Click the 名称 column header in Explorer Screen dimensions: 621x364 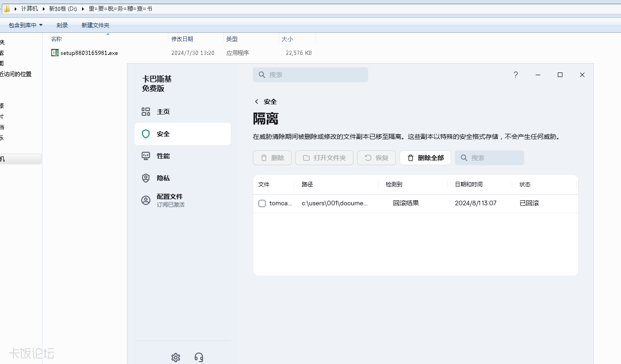pyautogui.click(x=56, y=39)
